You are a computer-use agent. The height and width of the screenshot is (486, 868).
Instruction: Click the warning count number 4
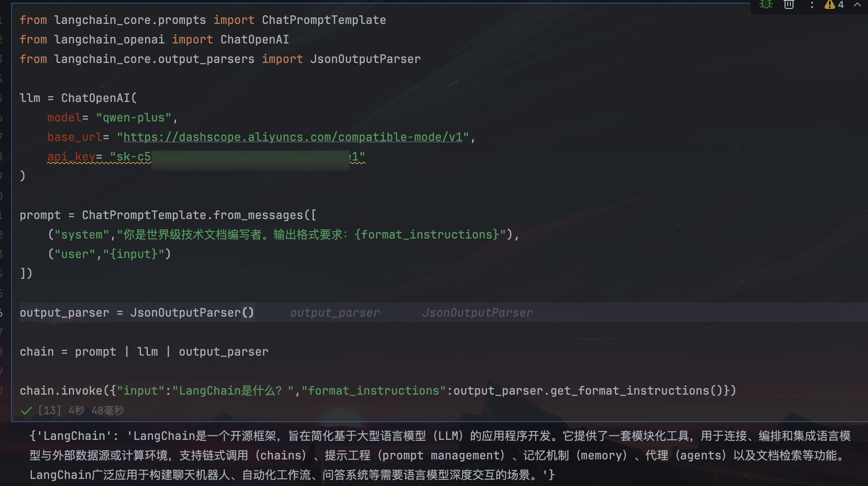click(841, 5)
